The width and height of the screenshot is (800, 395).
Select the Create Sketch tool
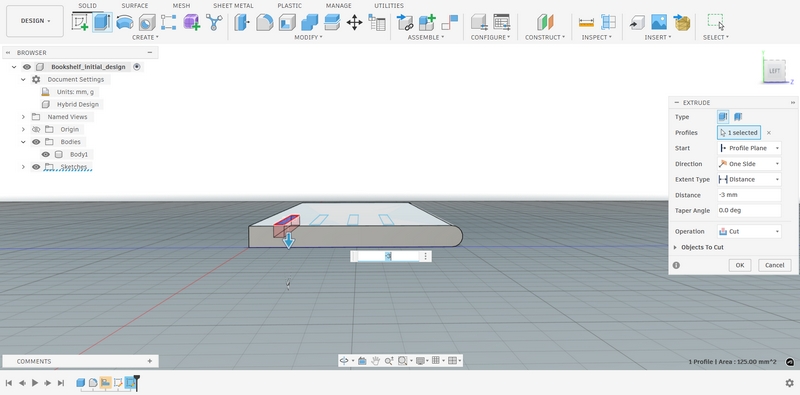click(80, 22)
